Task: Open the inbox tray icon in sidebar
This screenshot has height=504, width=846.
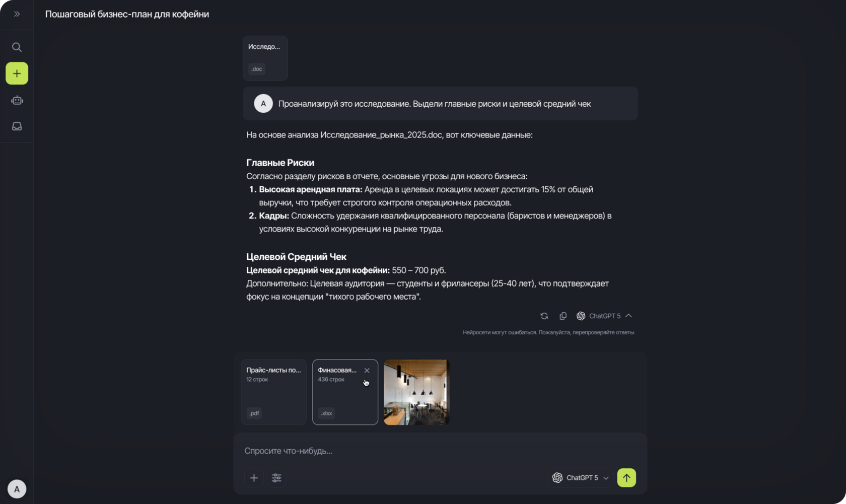Action: pyautogui.click(x=17, y=126)
